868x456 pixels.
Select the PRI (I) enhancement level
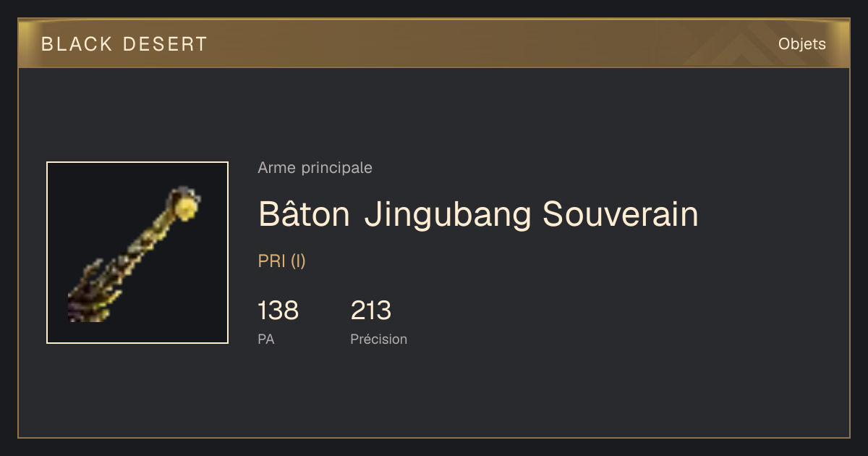(x=281, y=261)
